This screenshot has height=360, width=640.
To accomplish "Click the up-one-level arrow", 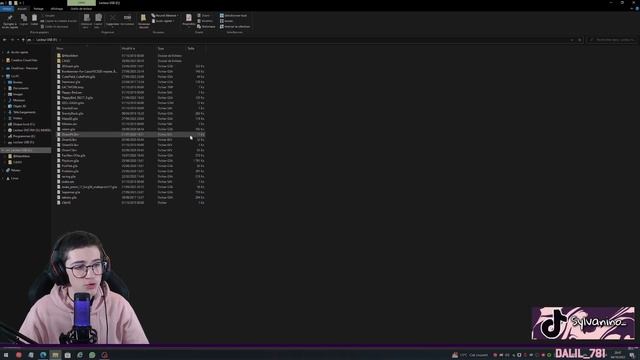I will tap(23, 40).
